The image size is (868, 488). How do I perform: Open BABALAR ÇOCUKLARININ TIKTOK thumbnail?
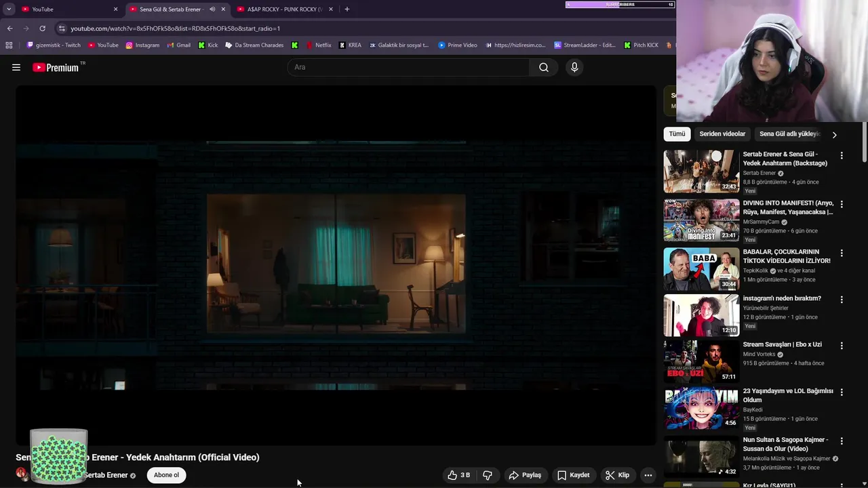point(701,269)
